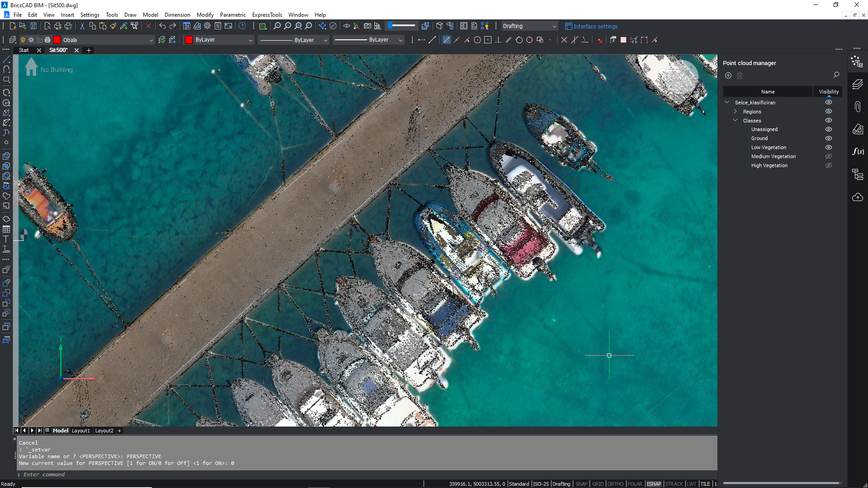Viewport: 868px width, 488px height.
Task: Click the Open file icon
Action: [23, 26]
